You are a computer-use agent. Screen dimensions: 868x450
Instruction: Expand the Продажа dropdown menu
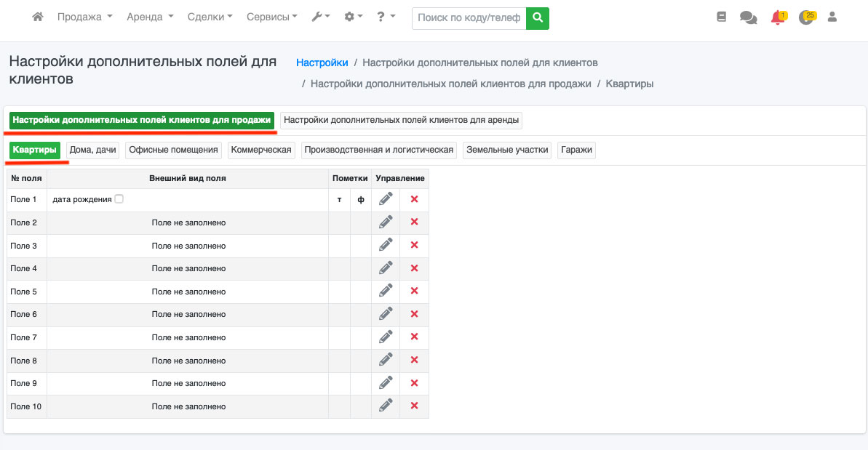(84, 17)
